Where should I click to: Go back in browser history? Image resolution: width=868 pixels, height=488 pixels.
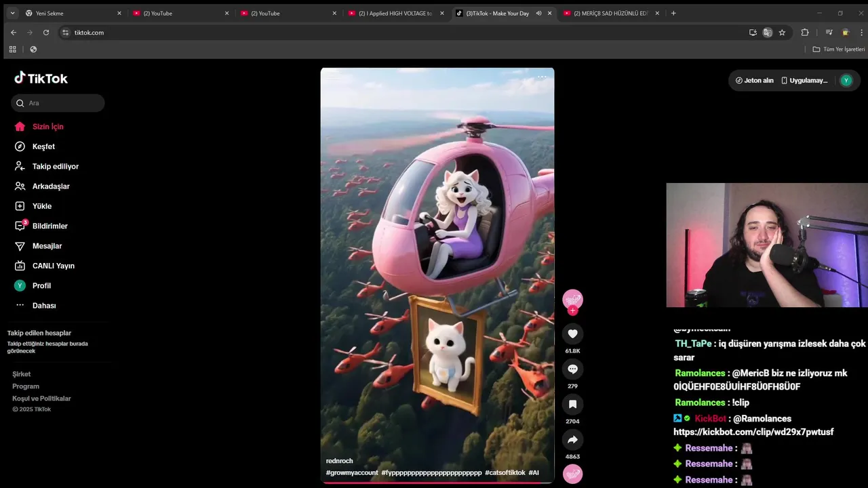(14, 33)
